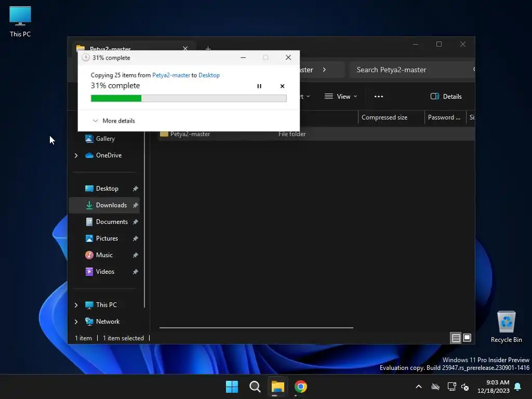Click the pin icon beside Documents
Image resolution: width=532 pixels, height=399 pixels.
click(x=136, y=222)
